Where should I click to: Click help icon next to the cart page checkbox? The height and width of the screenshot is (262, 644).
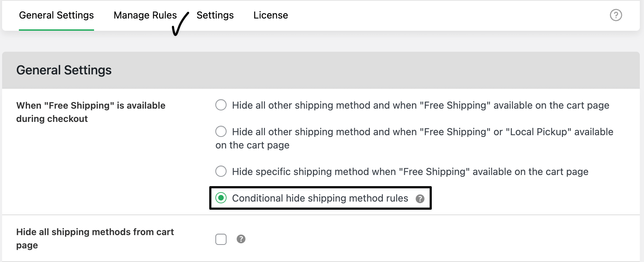point(241,239)
